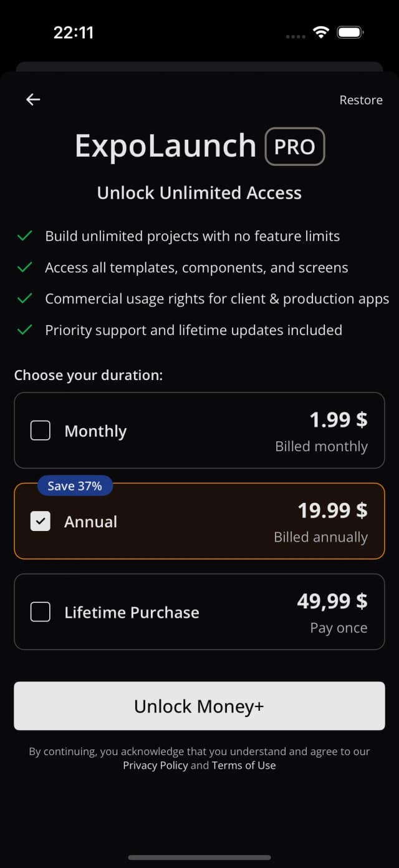Check the Lifetime Purchase checkbox

tap(41, 612)
